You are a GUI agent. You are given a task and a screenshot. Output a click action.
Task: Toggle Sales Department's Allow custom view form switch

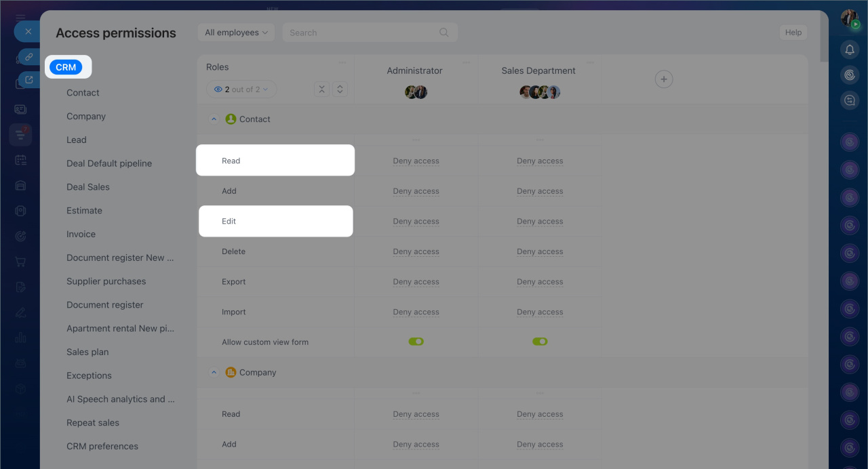click(x=540, y=342)
